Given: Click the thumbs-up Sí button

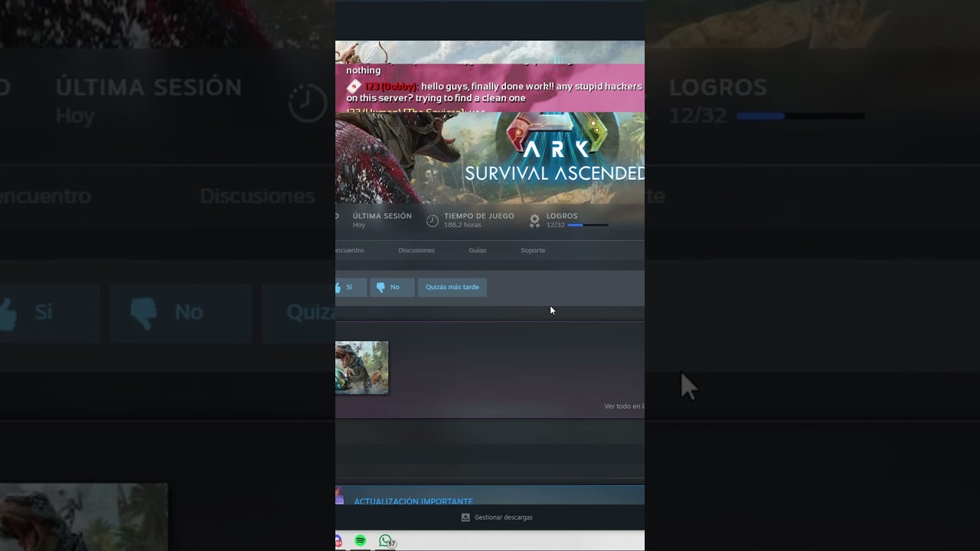Looking at the screenshot, I should [351, 287].
